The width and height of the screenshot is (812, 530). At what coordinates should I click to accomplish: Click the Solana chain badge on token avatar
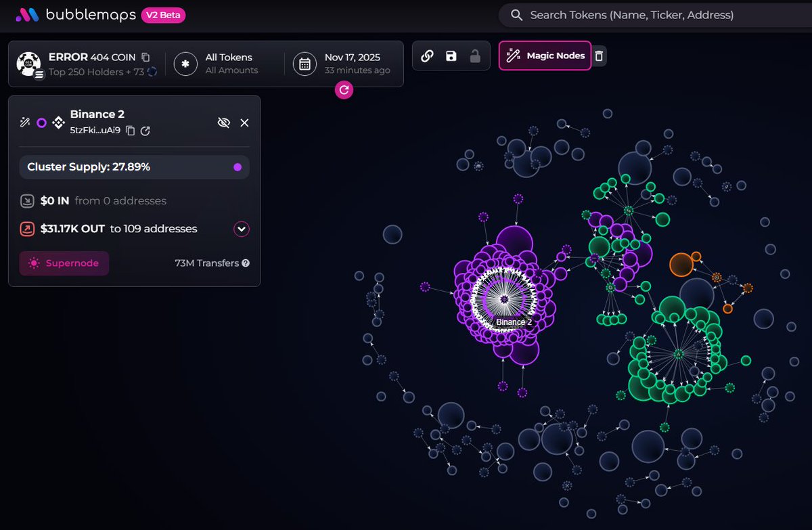click(x=39, y=74)
